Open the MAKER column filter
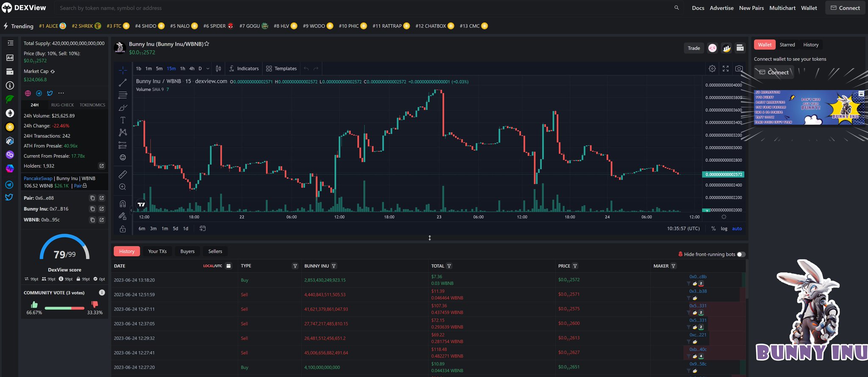This screenshot has height=377, width=868. pos(673,266)
